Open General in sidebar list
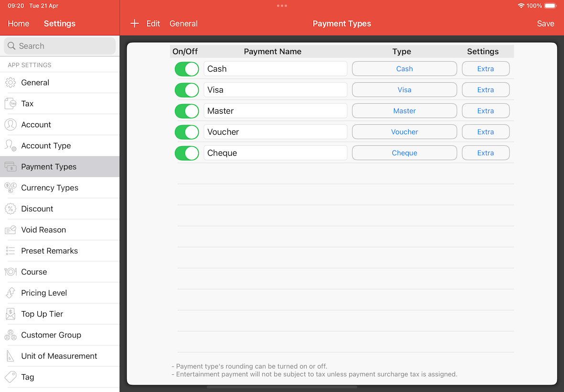This screenshot has width=564, height=392. point(60,83)
